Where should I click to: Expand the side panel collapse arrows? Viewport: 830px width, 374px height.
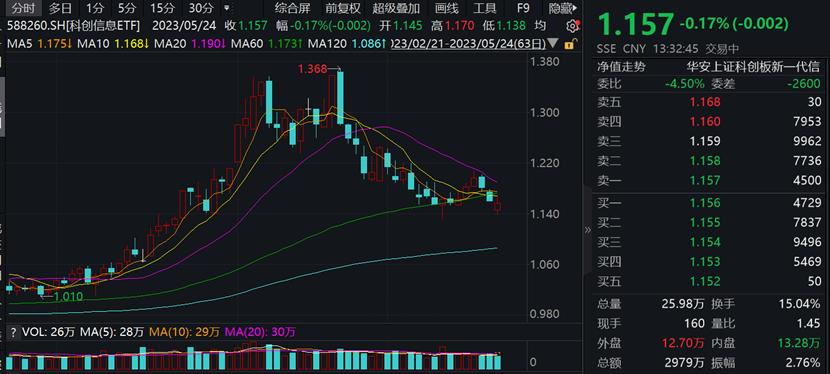click(x=587, y=230)
